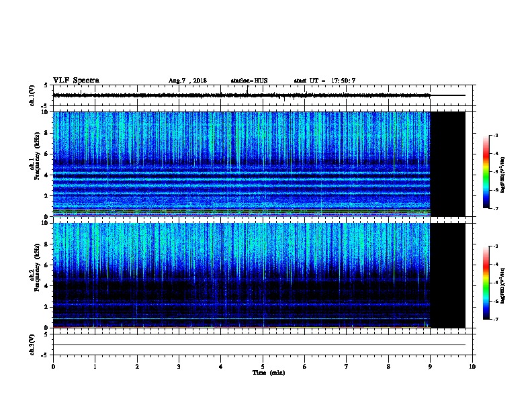532x411 pixels.
Task: Click time axis tick label "6"
Action: tap(305, 367)
